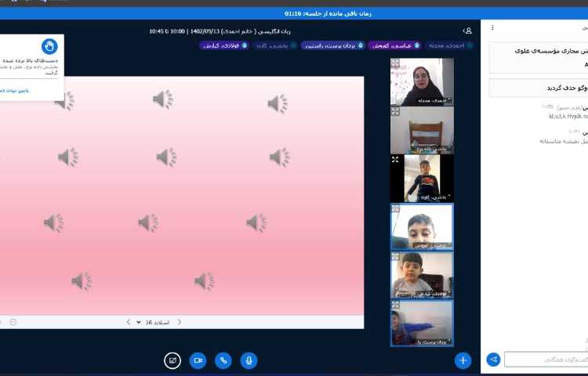Open the chat options three-dot menu
This screenshot has height=376, width=588.
tap(492, 27)
